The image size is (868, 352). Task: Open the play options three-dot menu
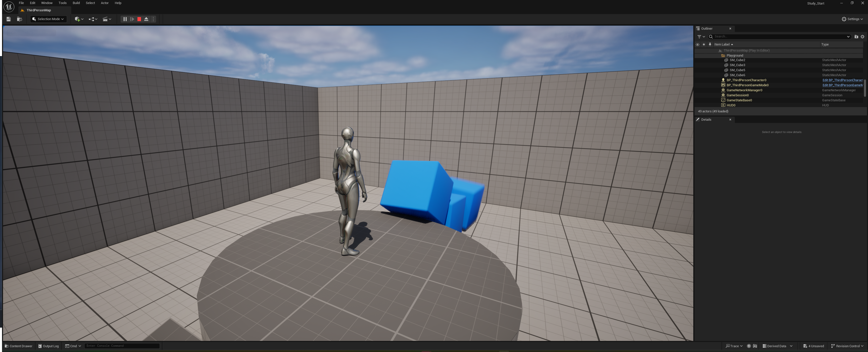click(153, 19)
